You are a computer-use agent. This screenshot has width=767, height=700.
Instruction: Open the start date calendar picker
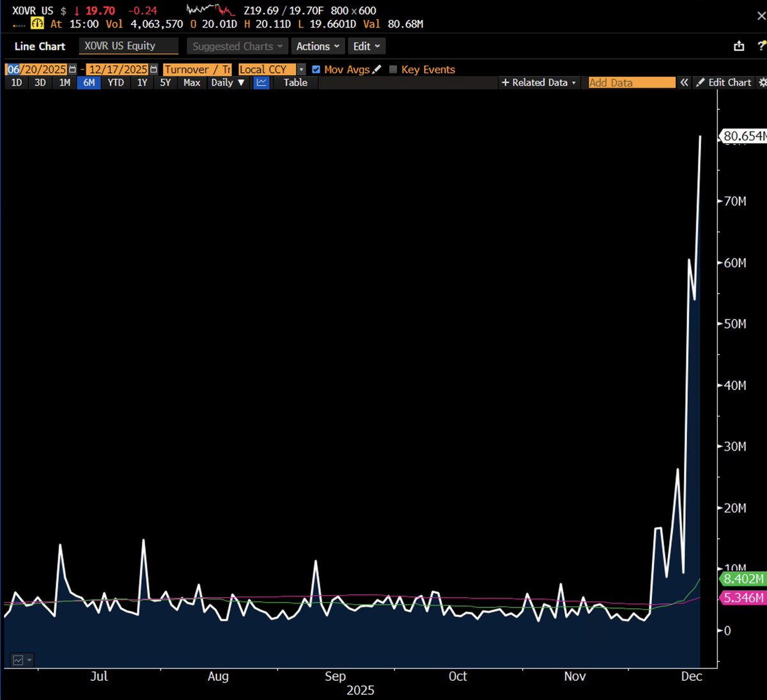click(72, 70)
